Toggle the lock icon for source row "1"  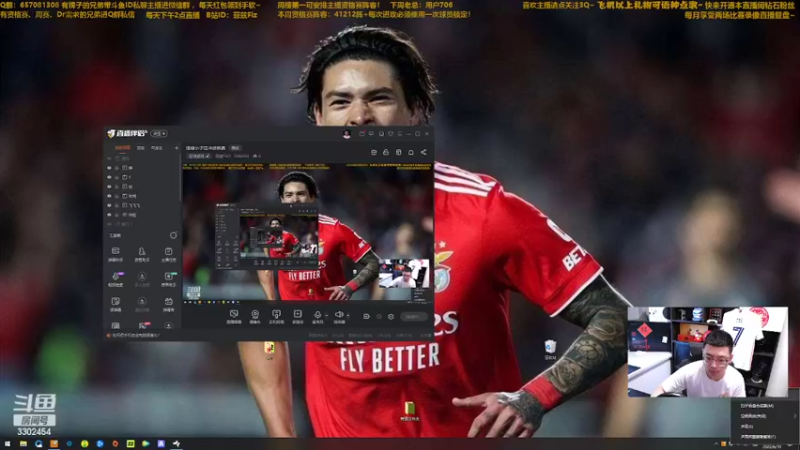(117, 177)
